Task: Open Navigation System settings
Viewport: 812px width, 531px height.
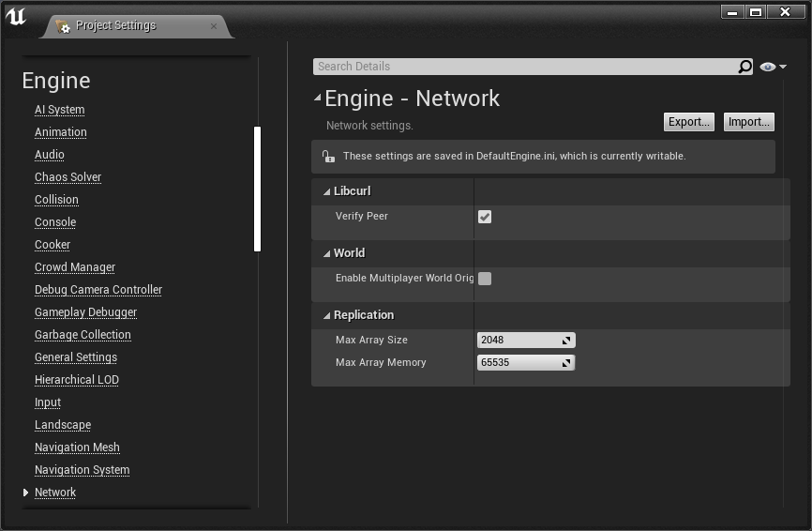Action: [83, 470]
